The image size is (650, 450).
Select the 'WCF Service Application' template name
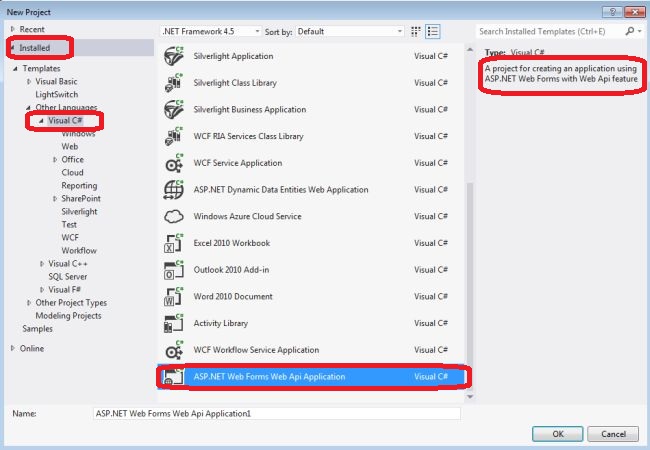click(238, 163)
